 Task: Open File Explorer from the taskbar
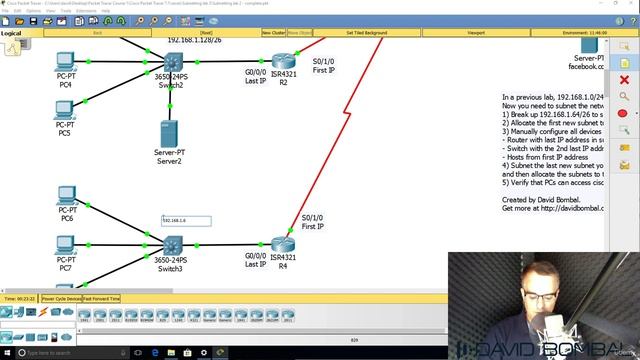171,353
